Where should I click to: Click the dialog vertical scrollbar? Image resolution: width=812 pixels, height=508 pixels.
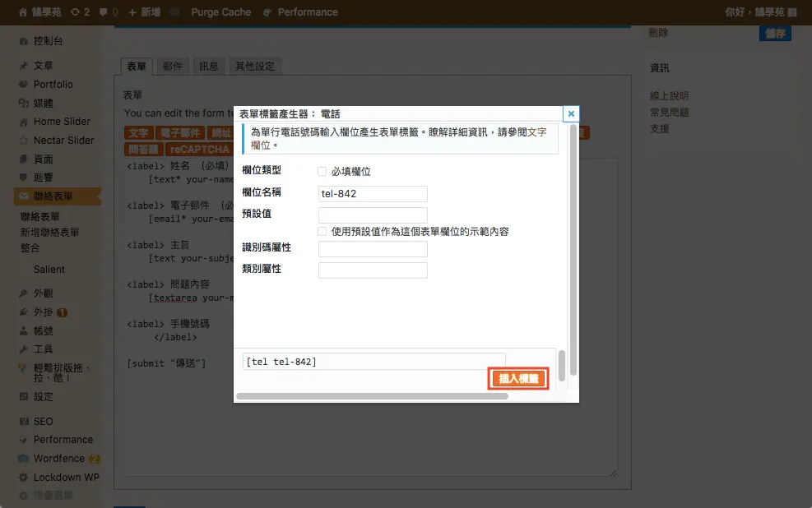point(573,250)
